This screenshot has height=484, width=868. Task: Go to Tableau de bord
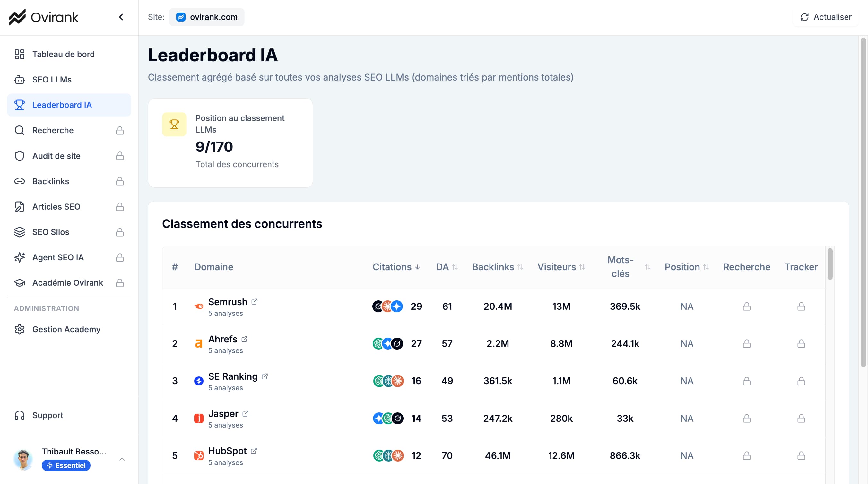63,54
